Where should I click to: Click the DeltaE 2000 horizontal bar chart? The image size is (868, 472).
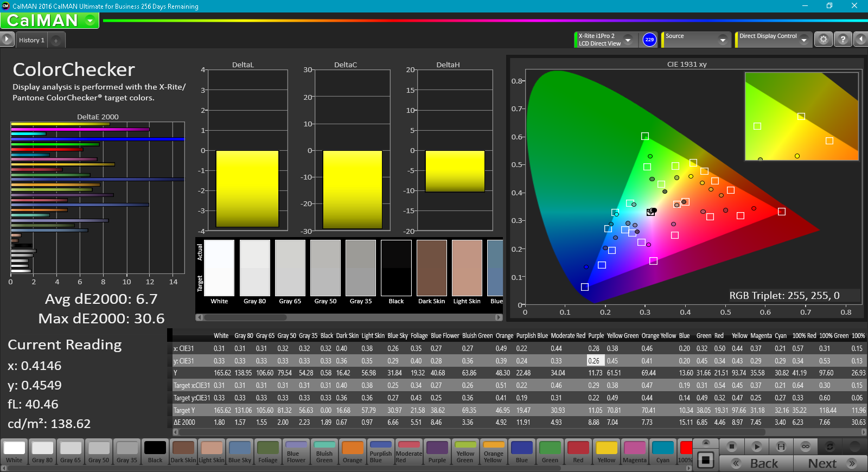[x=98, y=198]
